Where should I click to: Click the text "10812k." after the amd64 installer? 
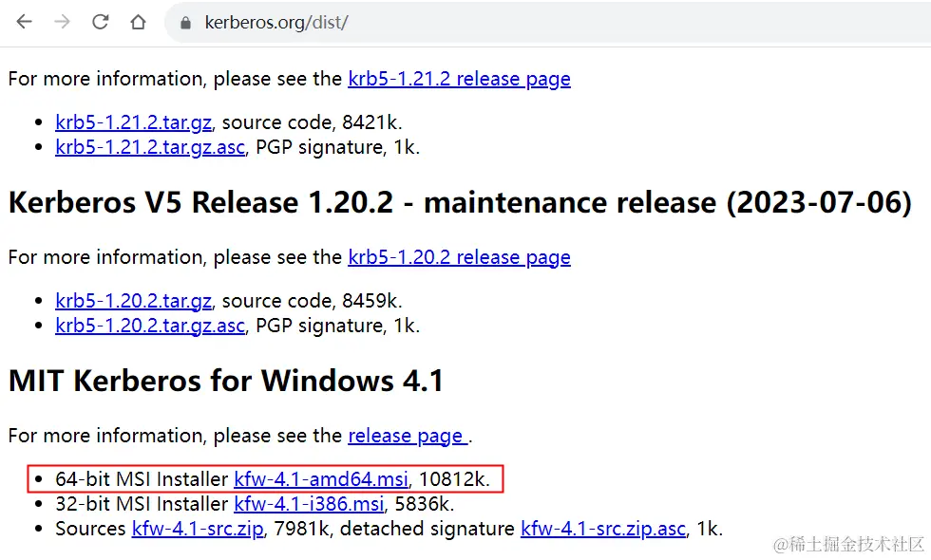[x=454, y=479]
